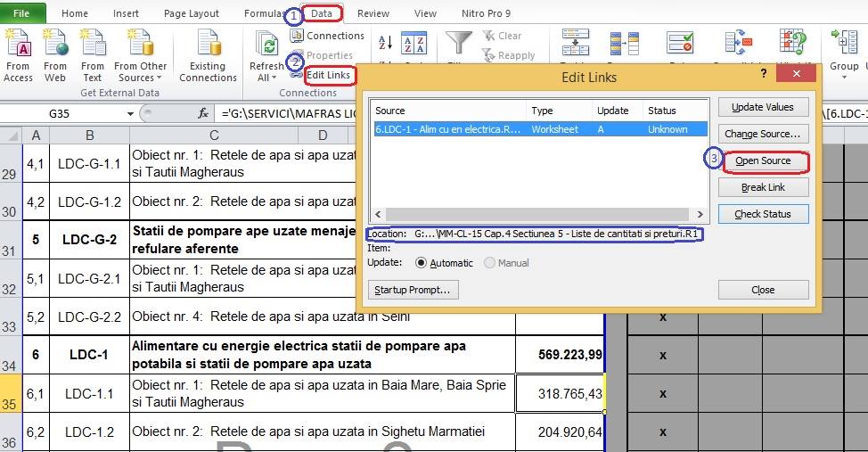Click Check Status button
Image resolution: width=868 pixels, height=452 pixels.
click(x=763, y=214)
